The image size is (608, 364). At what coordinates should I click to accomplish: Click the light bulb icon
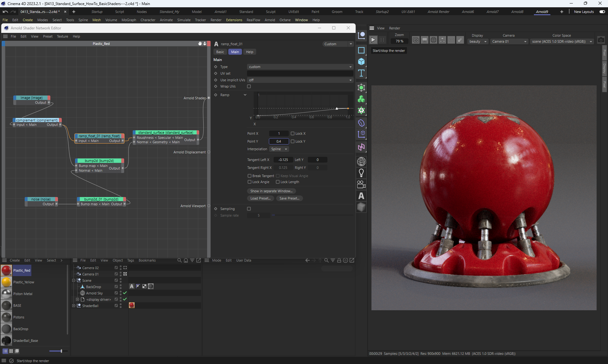tap(361, 173)
